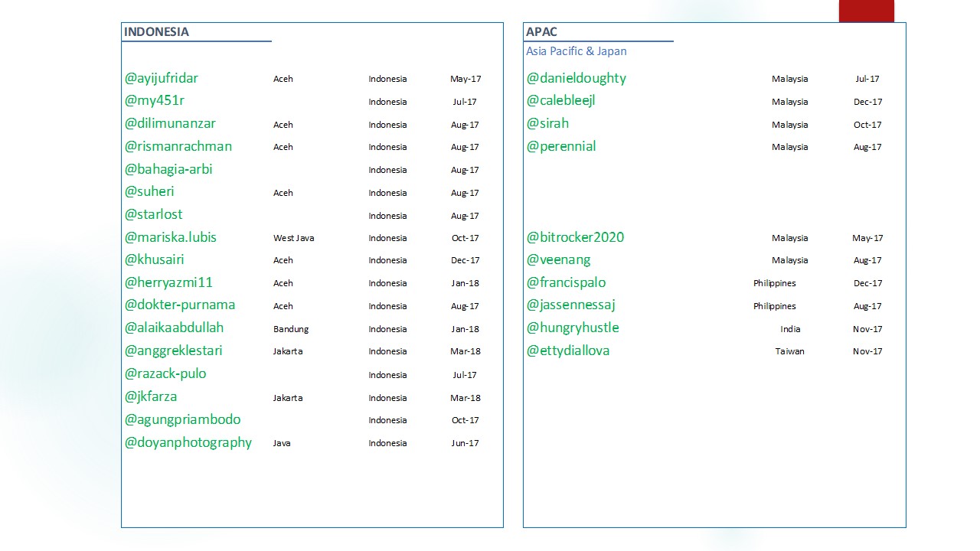Image resolution: width=980 pixels, height=551 pixels.
Task: Select the username @mariska.lubis
Action: (x=171, y=237)
